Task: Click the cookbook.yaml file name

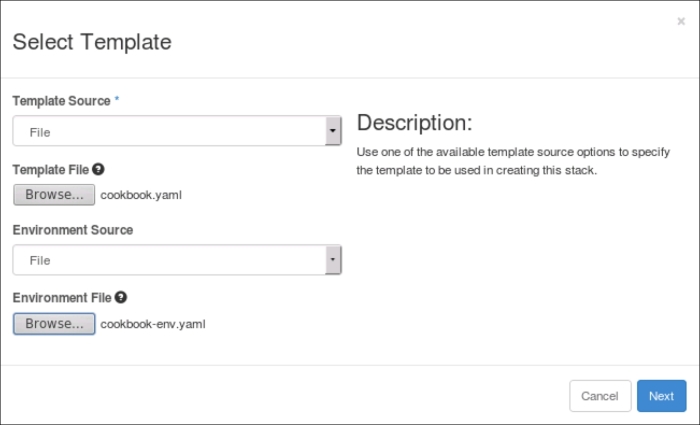Action: pos(141,195)
